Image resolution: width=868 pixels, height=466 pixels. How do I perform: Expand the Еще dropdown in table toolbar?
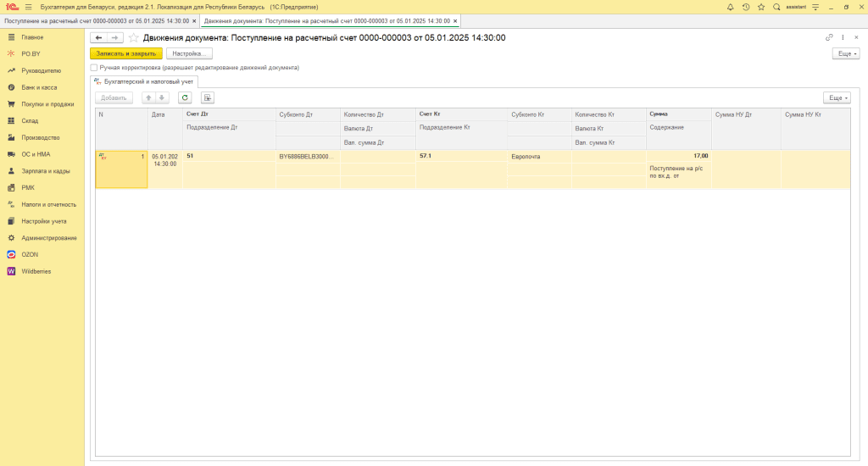[837, 97]
